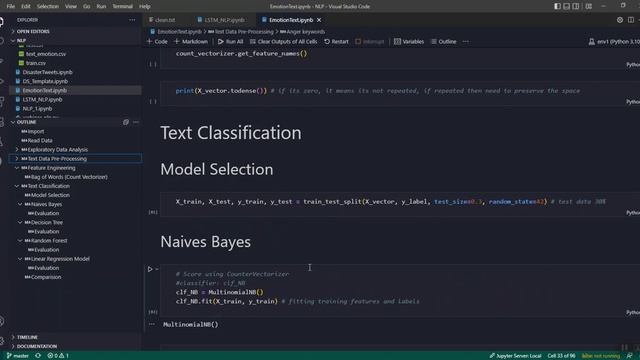Click the settings gear icon in editor tab bar
Screen dimensions: 640x360
click(x=620, y=20)
